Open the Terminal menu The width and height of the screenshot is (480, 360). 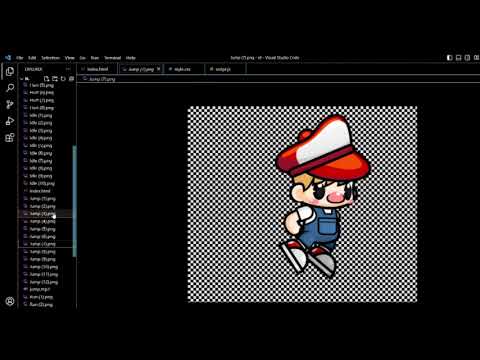point(112,58)
